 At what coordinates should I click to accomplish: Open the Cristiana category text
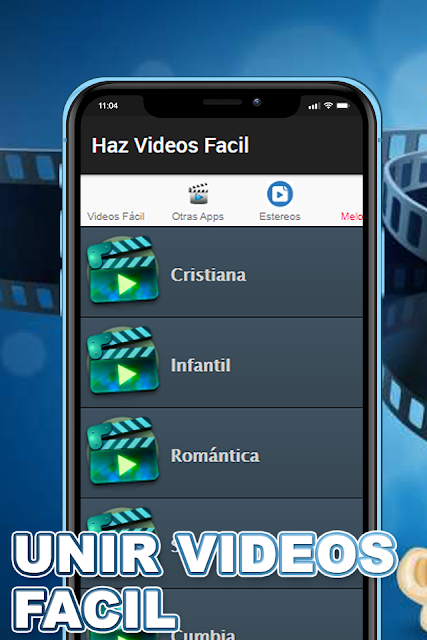pyautogui.click(x=208, y=275)
